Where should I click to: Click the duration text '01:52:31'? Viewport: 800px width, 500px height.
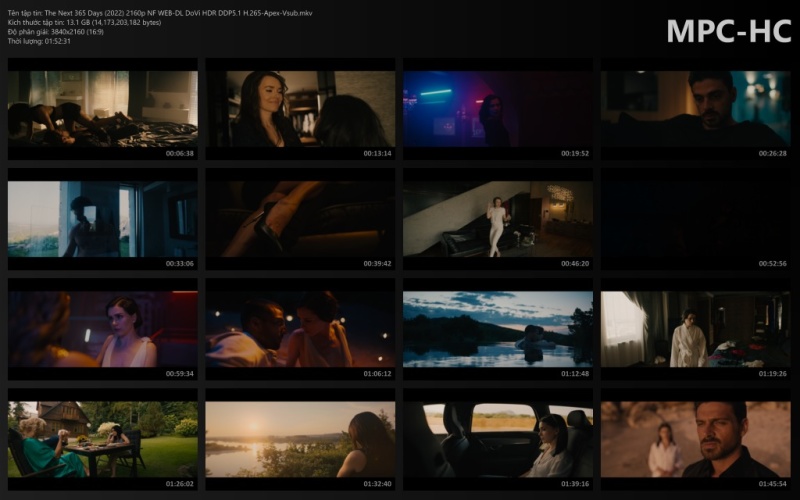[x=58, y=41]
